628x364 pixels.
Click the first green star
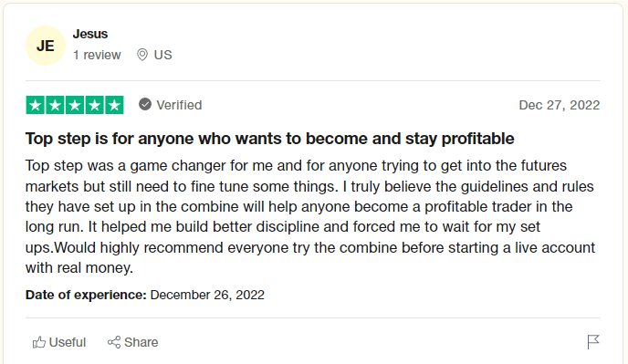coord(36,105)
